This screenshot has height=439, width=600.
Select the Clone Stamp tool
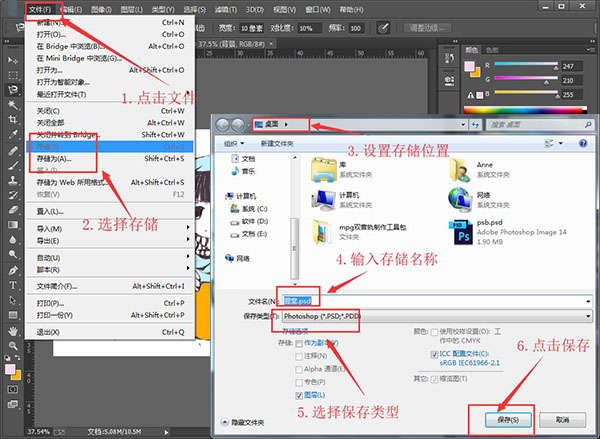[13, 180]
